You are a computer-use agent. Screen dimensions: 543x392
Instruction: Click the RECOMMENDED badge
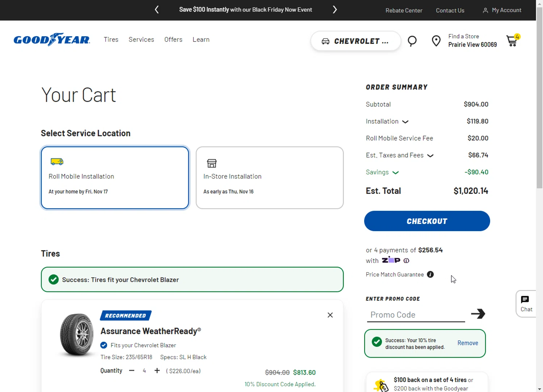tap(126, 316)
